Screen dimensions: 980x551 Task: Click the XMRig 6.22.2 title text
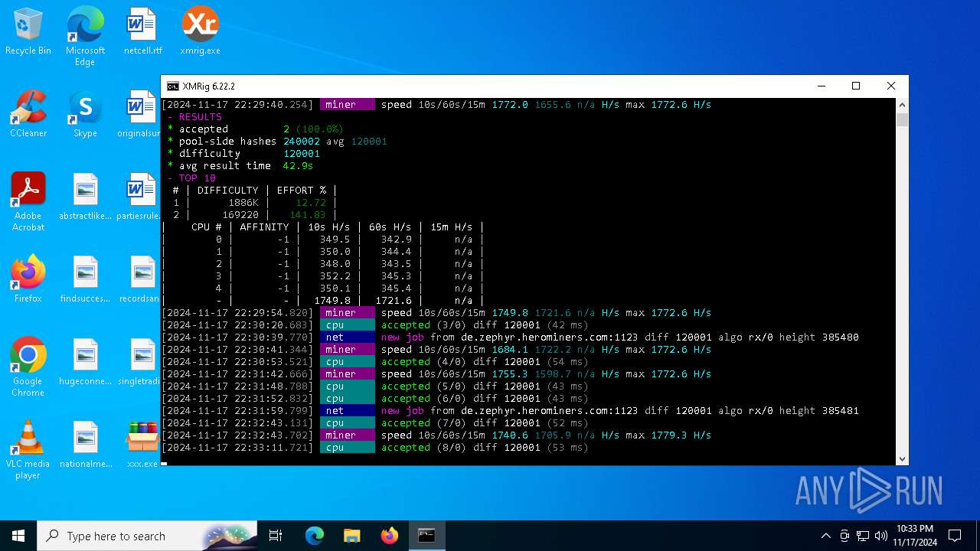click(209, 86)
